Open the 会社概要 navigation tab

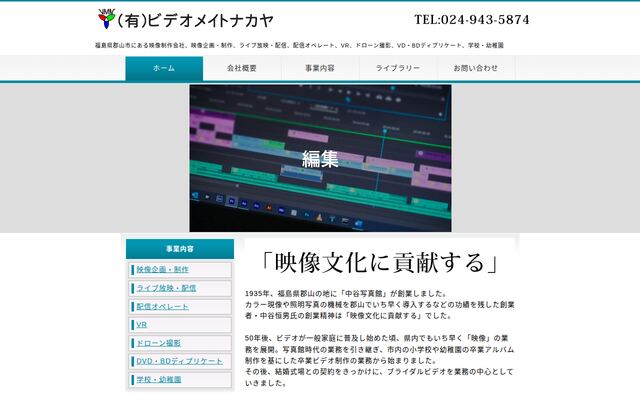coord(242,69)
